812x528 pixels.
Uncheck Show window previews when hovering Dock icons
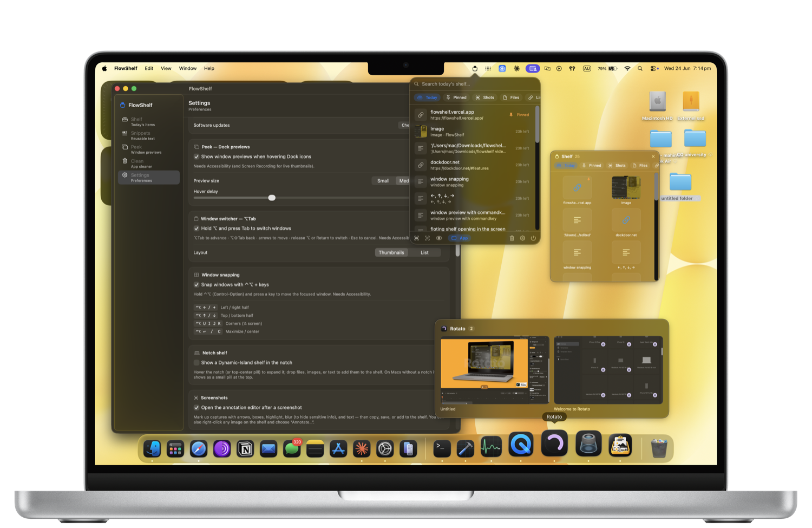(x=197, y=157)
